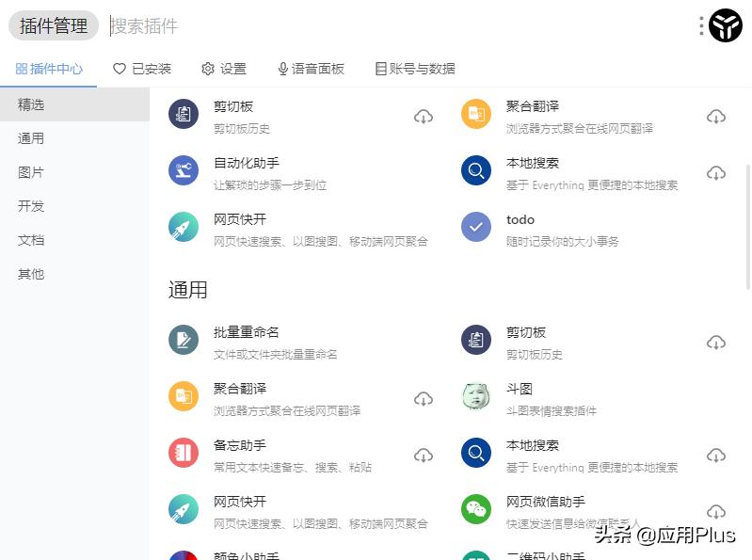The height and width of the screenshot is (560, 752).
Task: Download the 备忘助手 plugin
Action: tap(424, 456)
